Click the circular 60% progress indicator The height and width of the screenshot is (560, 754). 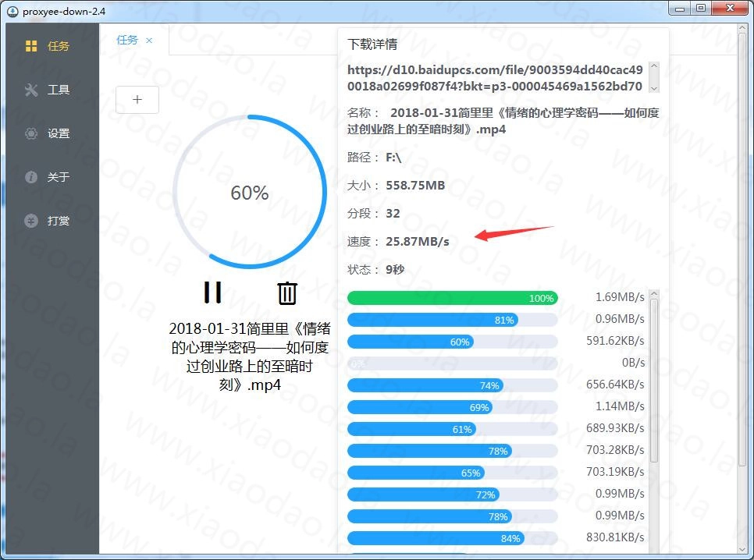(x=249, y=193)
